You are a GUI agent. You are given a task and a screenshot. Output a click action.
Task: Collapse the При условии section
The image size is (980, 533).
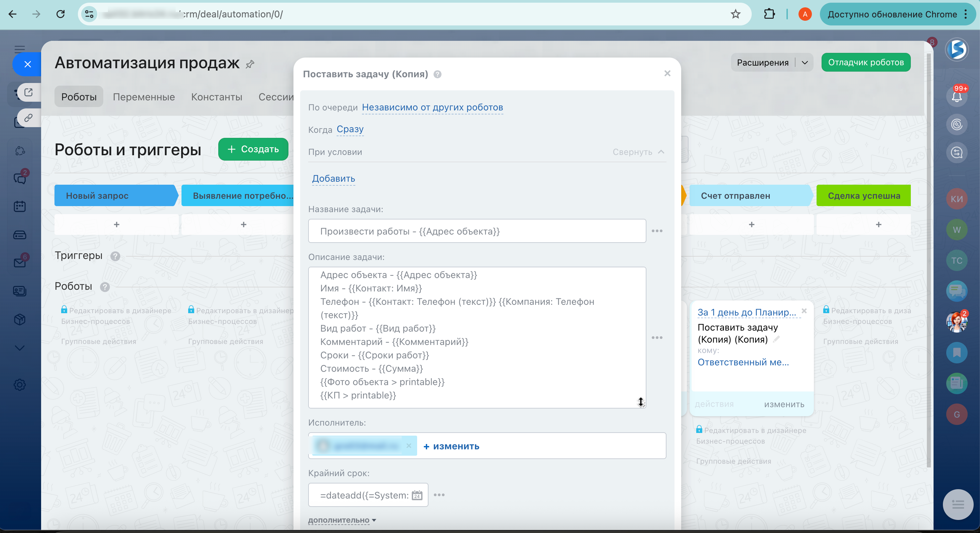click(638, 152)
